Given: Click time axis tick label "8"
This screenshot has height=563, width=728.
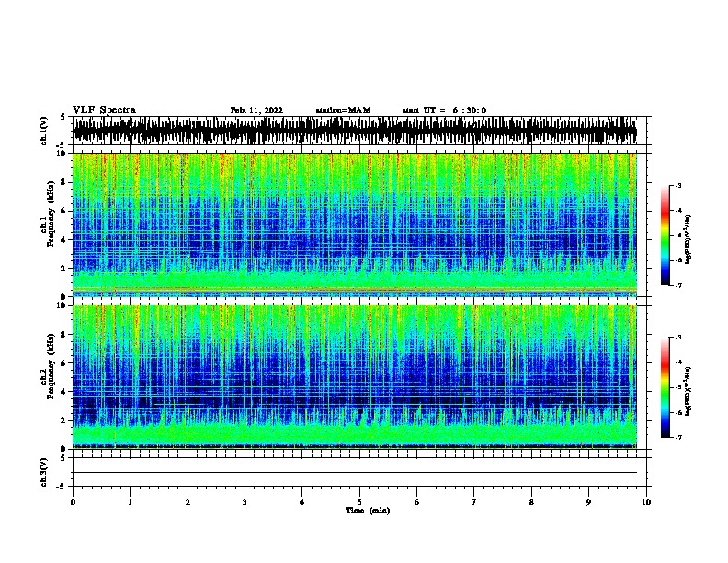Looking at the screenshot, I should click(531, 501).
